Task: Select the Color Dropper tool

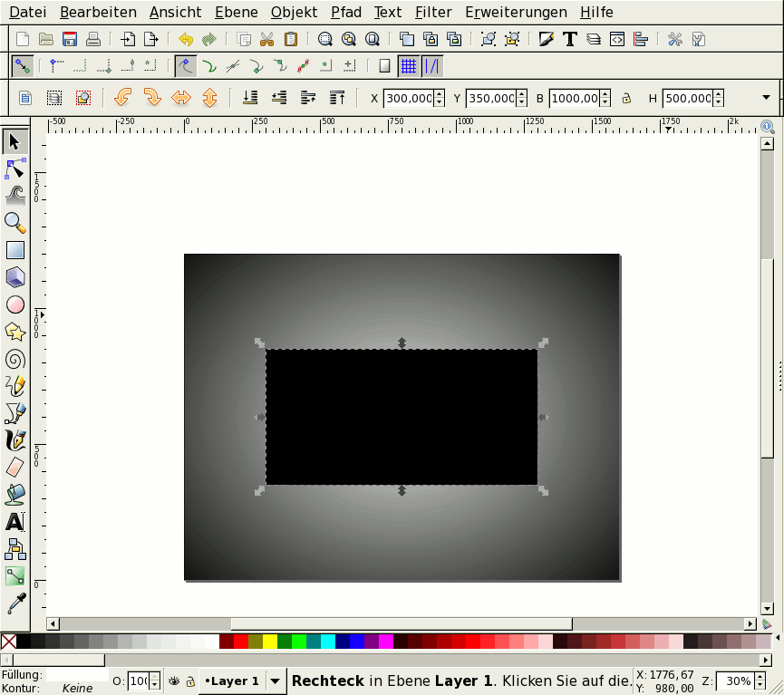Action: click(15, 603)
